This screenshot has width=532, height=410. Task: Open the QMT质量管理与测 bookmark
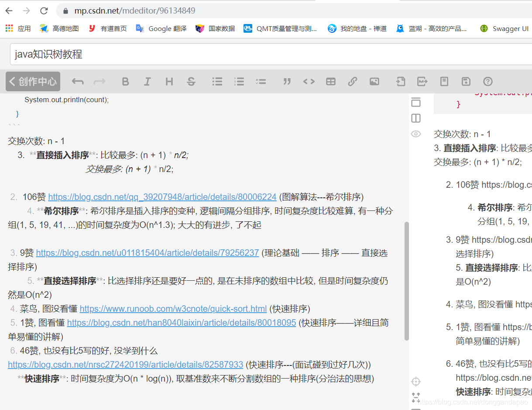(x=280, y=28)
